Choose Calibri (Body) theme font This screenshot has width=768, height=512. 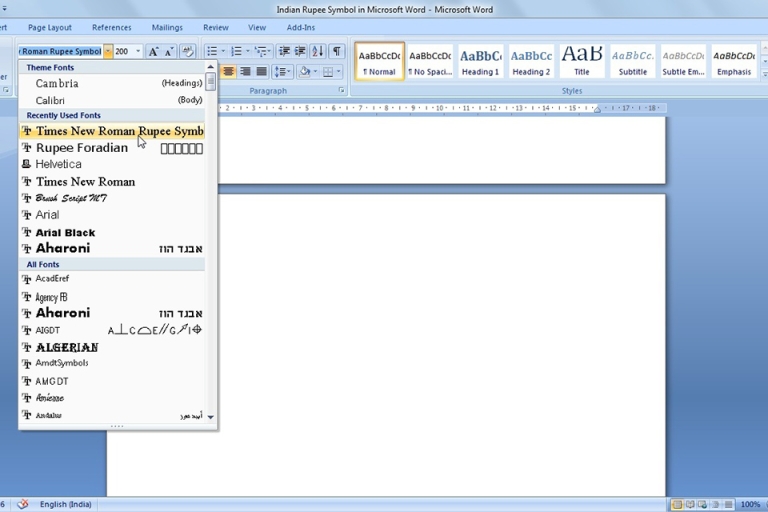click(112, 100)
